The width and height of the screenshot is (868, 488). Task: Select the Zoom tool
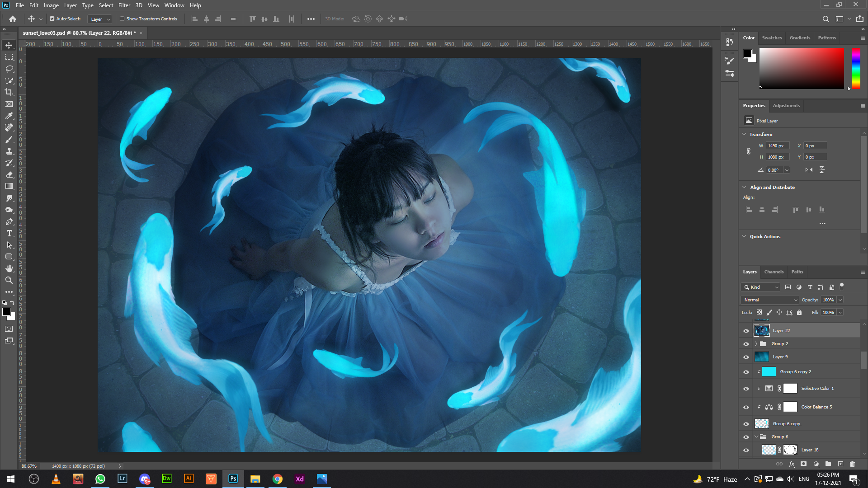9,280
